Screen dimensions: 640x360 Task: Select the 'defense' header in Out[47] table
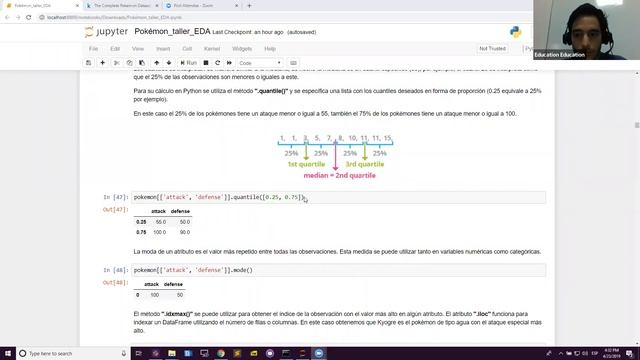pyautogui.click(x=180, y=211)
